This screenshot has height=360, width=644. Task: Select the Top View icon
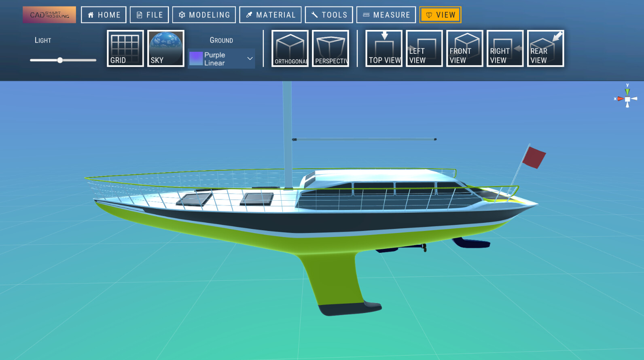click(384, 49)
